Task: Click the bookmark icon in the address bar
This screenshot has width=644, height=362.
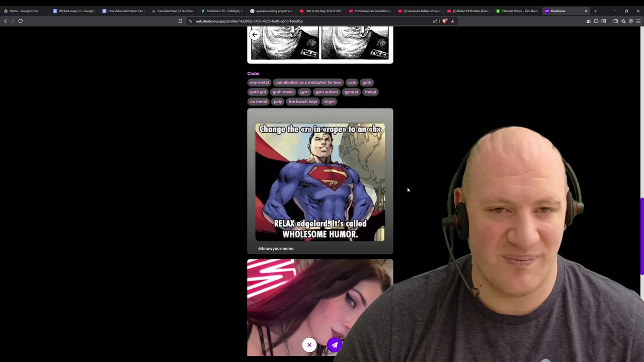Action: point(180,21)
